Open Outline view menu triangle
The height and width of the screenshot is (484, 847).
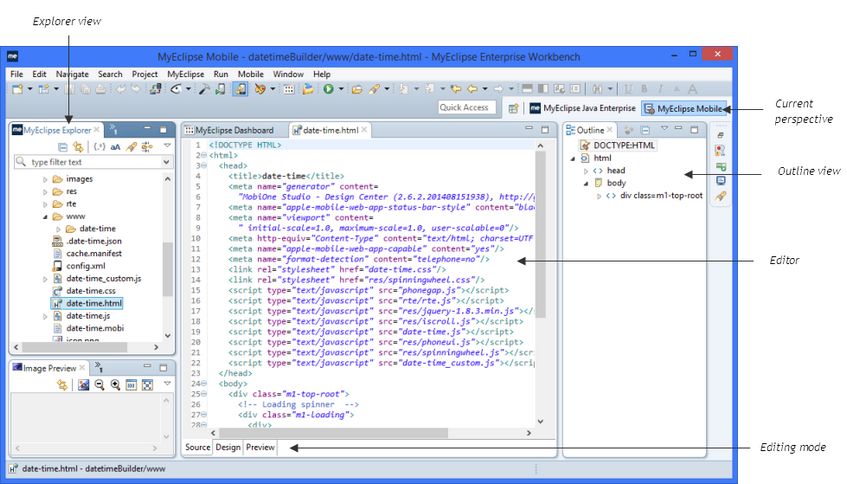pyautogui.click(x=664, y=129)
